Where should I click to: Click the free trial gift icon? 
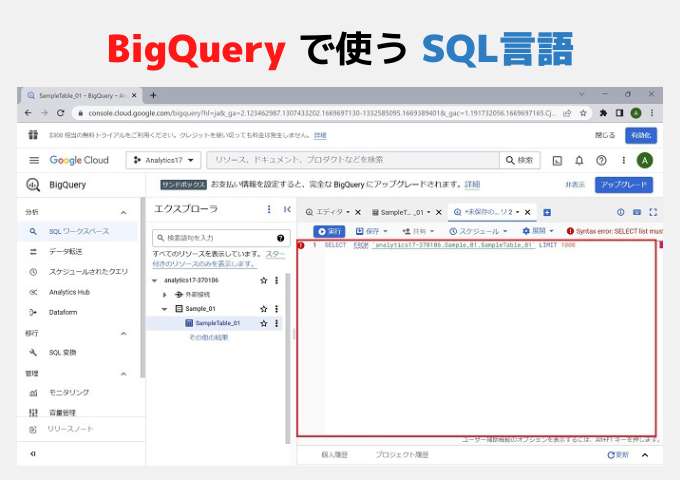click(33, 135)
